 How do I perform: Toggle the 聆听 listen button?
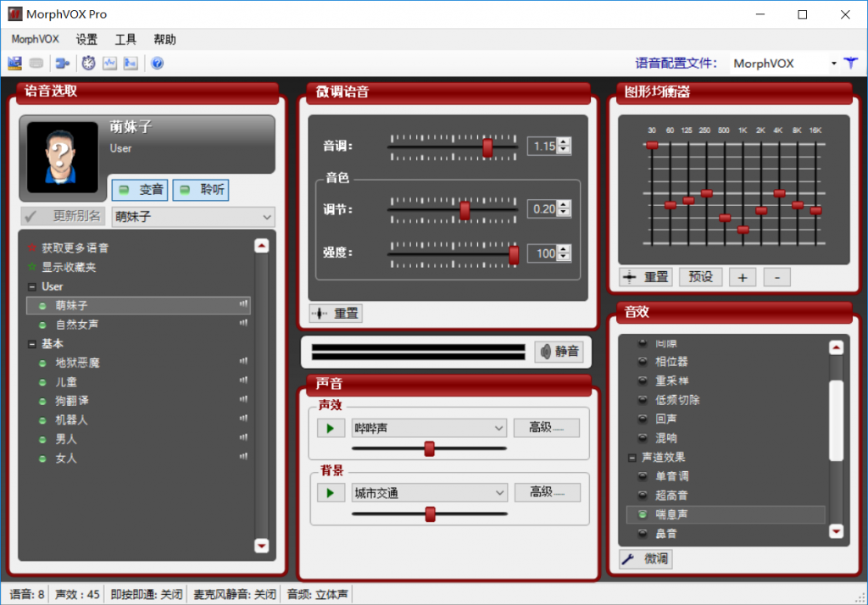(x=201, y=190)
